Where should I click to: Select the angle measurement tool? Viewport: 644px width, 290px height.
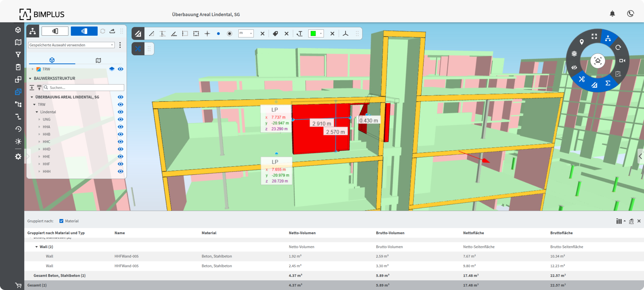[174, 34]
